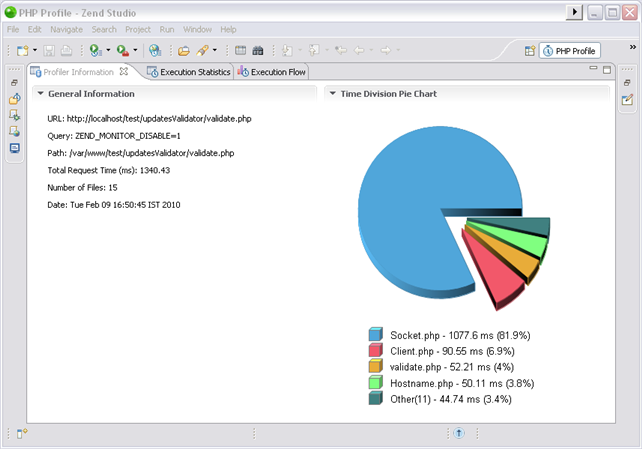Click the open folder toolbar icon
This screenshot has height=449, width=642.
(184, 50)
